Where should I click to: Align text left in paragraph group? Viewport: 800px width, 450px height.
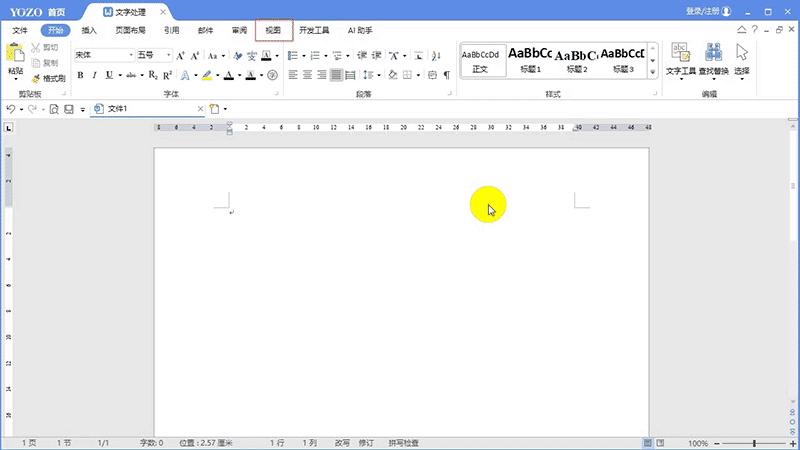pyautogui.click(x=293, y=76)
